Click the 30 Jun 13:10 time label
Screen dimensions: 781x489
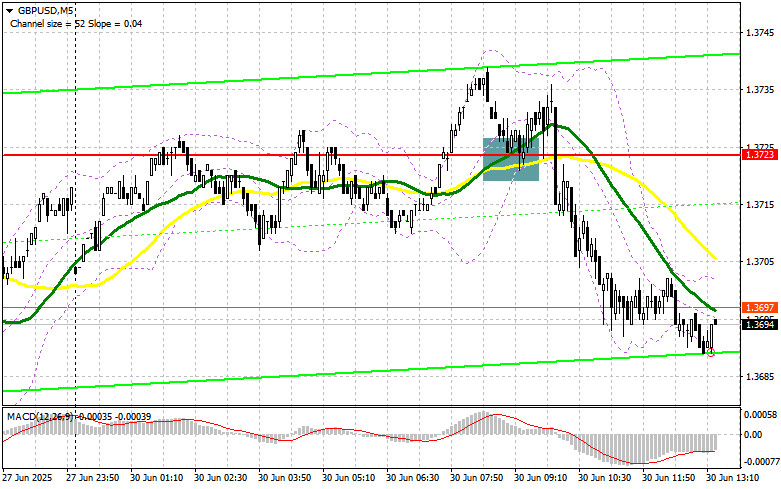733,478
